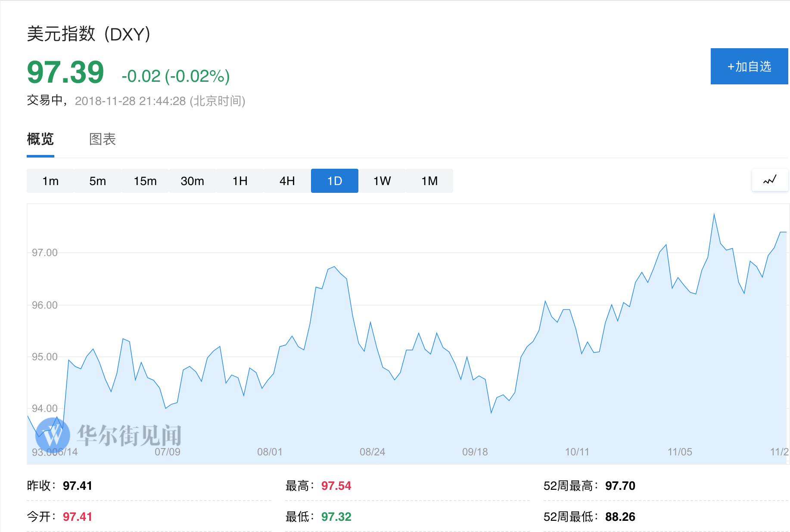Switch to the 概览 tab

pos(40,139)
